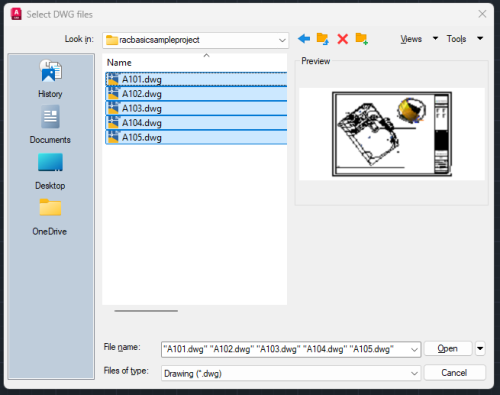Open the OneDrive location in the sidebar

(50, 217)
